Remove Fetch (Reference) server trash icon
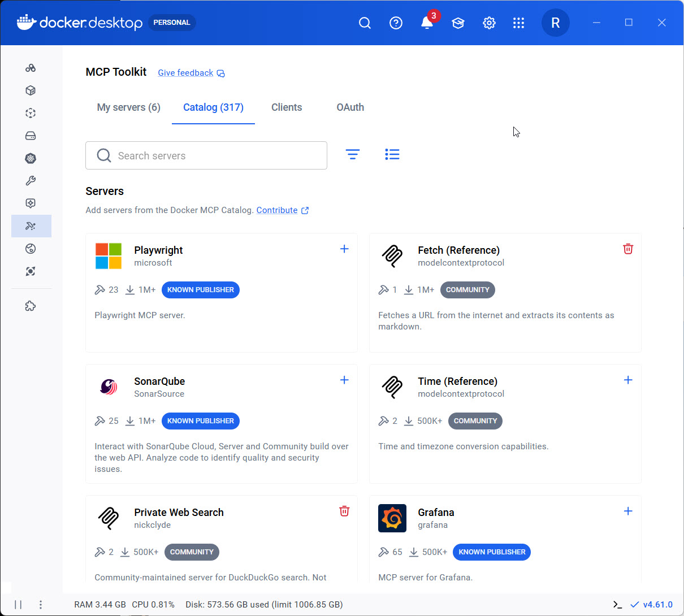This screenshot has width=684, height=616. (x=628, y=249)
